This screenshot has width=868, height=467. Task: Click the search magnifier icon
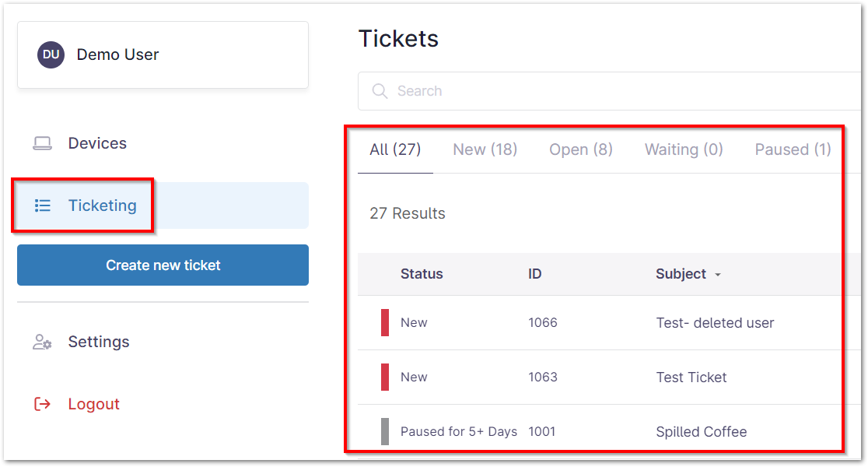click(379, 91)
